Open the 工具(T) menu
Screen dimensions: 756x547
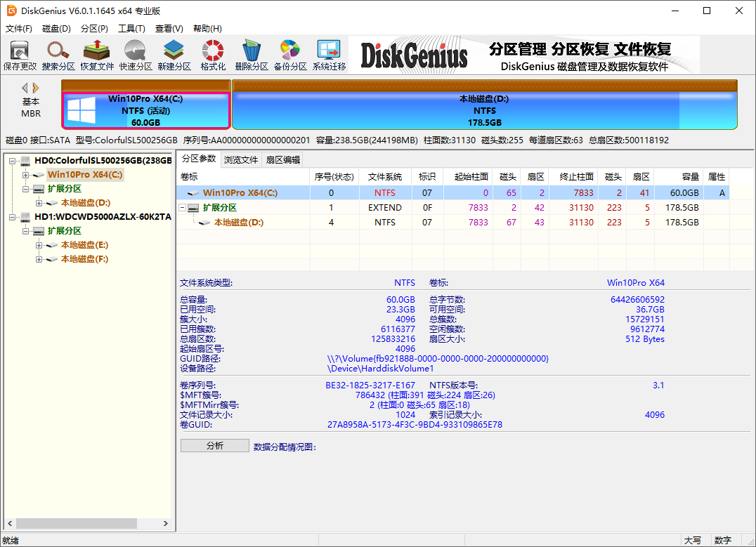coord(131,29)
